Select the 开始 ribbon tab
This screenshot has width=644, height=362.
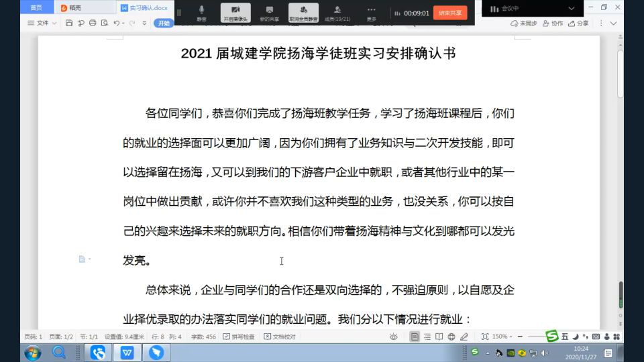click(164, 23)
